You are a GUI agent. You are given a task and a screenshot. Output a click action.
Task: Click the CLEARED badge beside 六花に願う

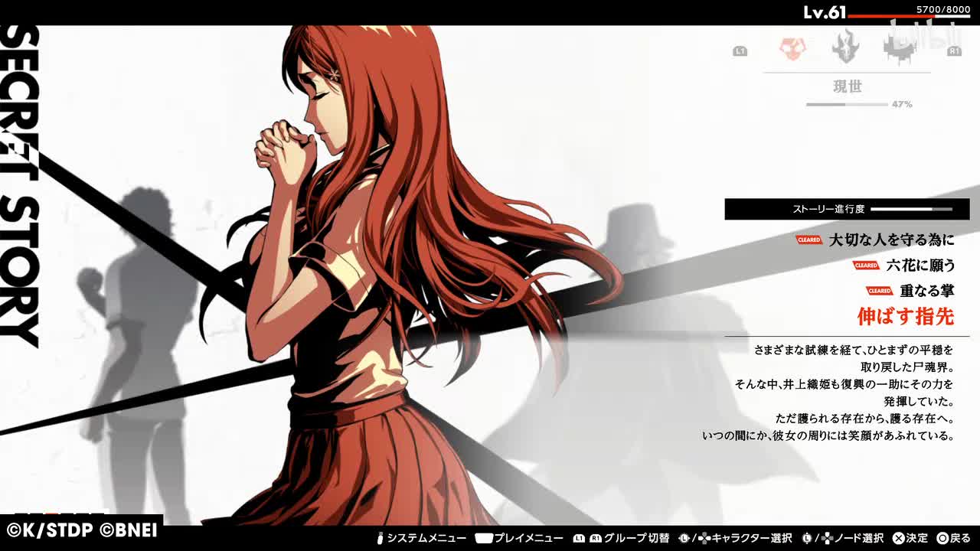click(x=867, y=266)
